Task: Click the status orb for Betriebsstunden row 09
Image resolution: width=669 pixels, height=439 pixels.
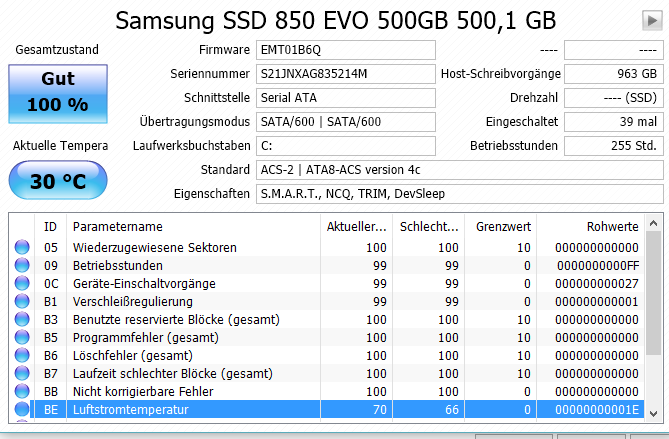Action: pos(22,265)
